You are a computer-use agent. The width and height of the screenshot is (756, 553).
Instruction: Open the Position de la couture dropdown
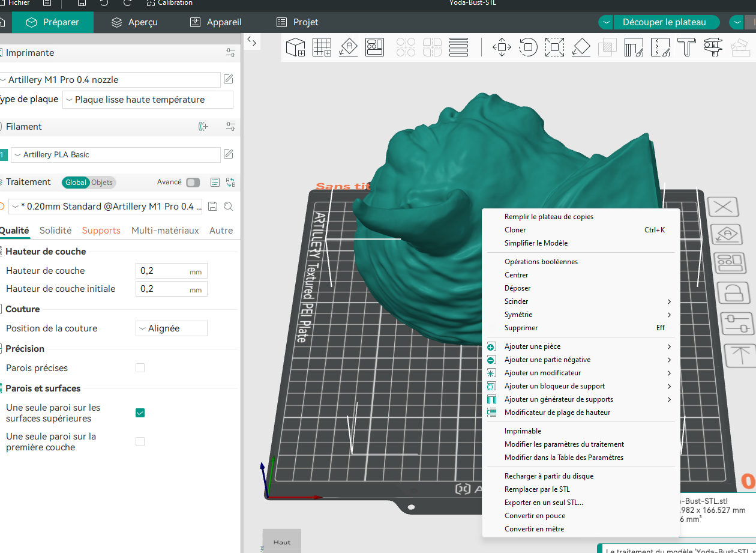coord(172,328)
